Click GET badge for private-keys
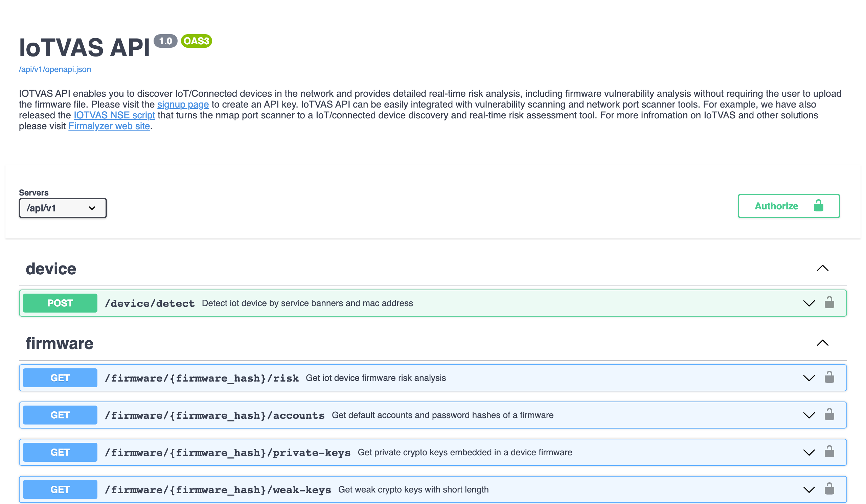This screenshot has width=866, height=504. 60,452
